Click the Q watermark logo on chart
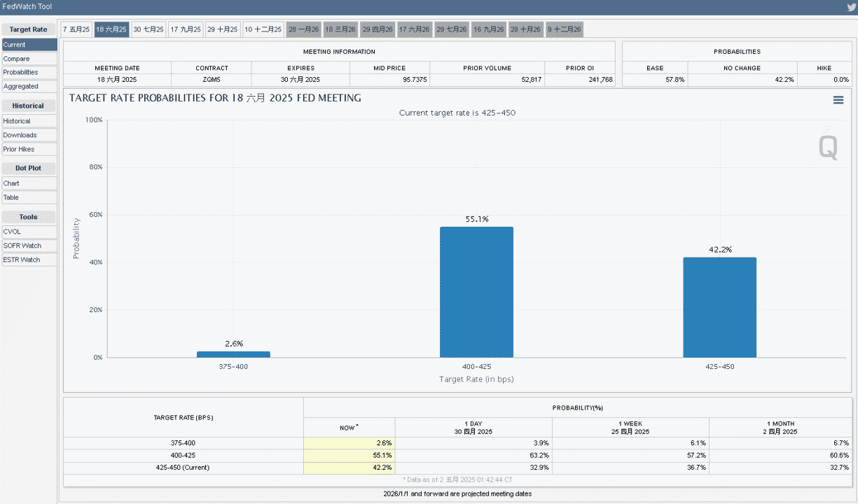The image size is (858, 504). click(x=828, y=146)
